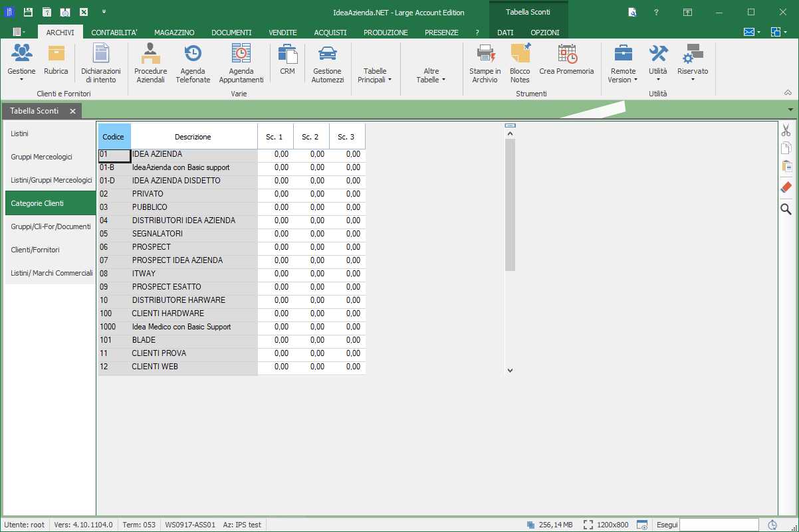This screenshot has height=532, width=799.
Task: Switch to the VENDITE ribbon tab
Action: (283, 32)
